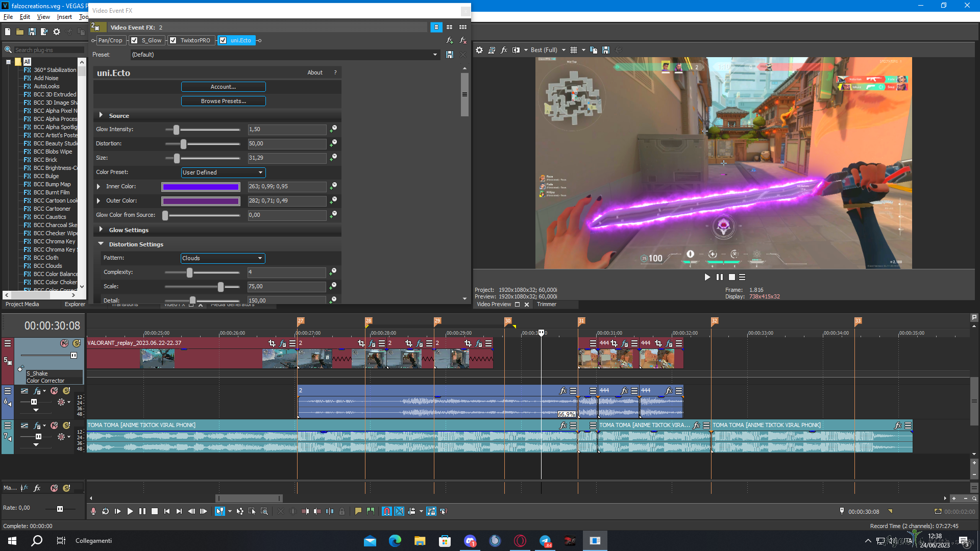This screenshot has width=980, height=551.
Task: Open the File menu
Action: tap(8, 17)
